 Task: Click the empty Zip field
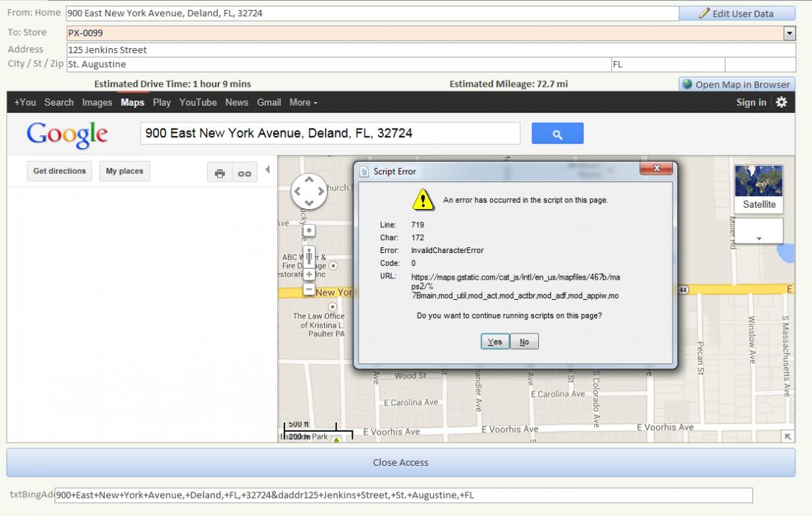click(760, 64)
